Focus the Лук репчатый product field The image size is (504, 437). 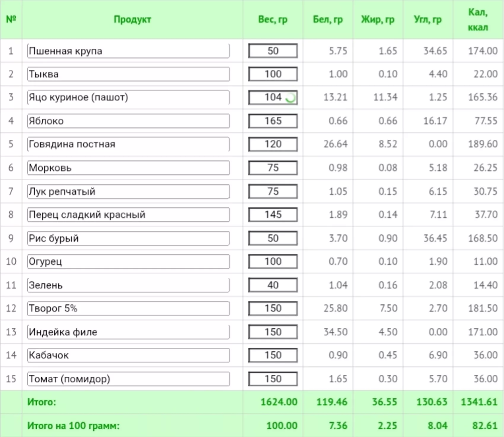tap(128, 192)
